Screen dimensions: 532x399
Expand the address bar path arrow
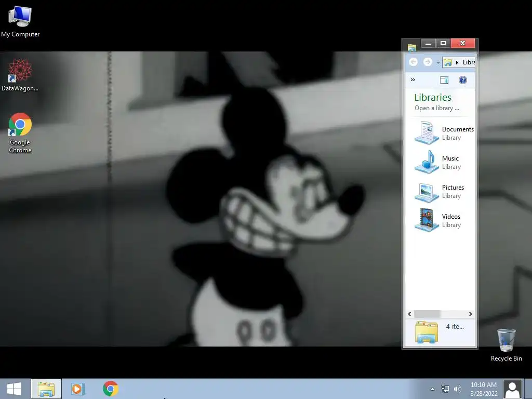point(457,62)
